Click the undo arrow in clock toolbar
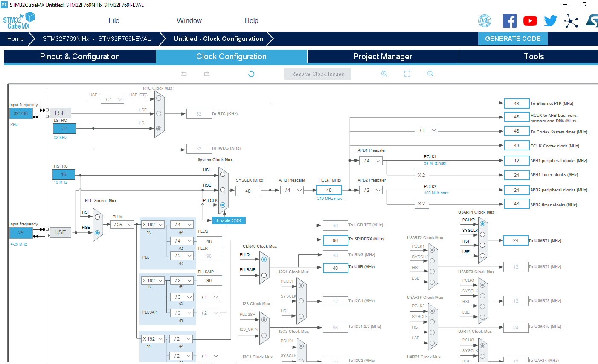 [184, 74]
